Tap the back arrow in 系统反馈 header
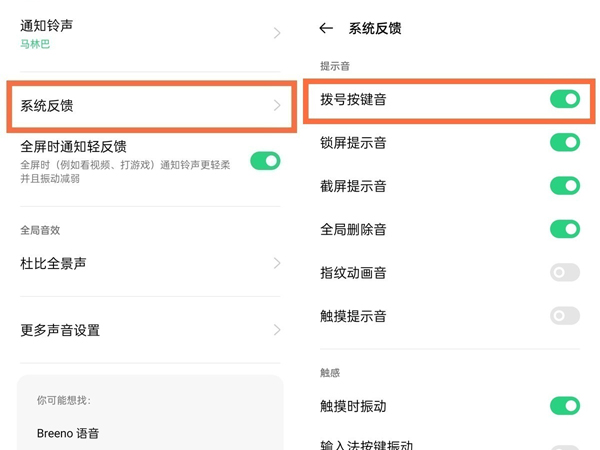This screenshot has width=600, height=450. [326, 29]
